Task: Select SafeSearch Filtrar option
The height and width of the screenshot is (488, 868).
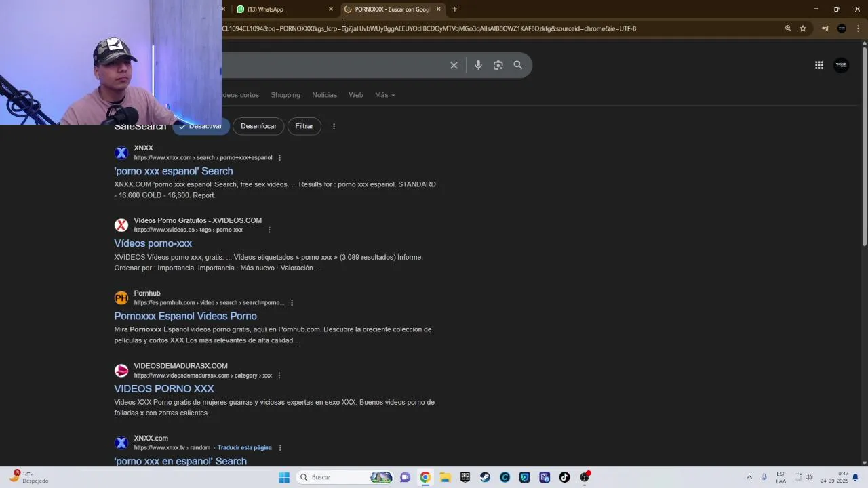Action: [304, 126]
